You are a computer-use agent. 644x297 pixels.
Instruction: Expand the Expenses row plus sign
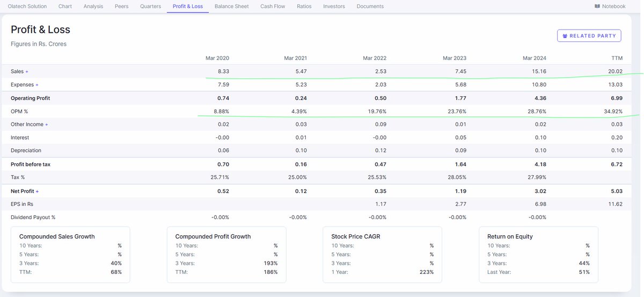[37, 85]
